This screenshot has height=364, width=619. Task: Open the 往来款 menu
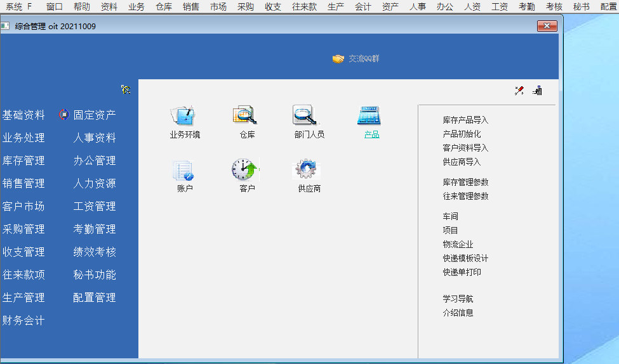click(x=304, y=7)
